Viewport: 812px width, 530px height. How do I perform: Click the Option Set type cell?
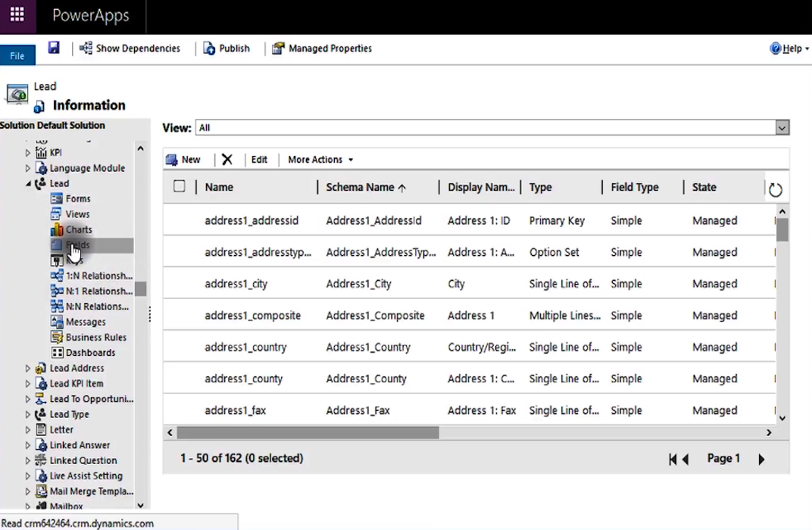tap(554, 252)
